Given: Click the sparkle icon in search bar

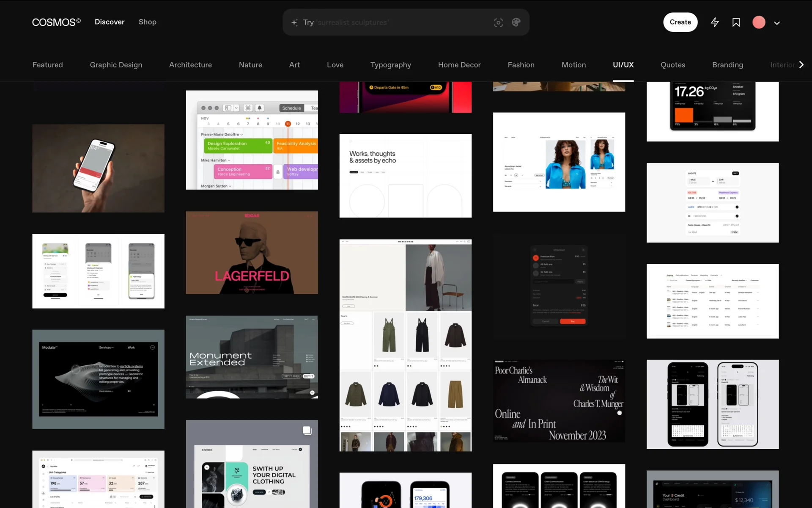Looking at the screenshot, I should 295,22.
